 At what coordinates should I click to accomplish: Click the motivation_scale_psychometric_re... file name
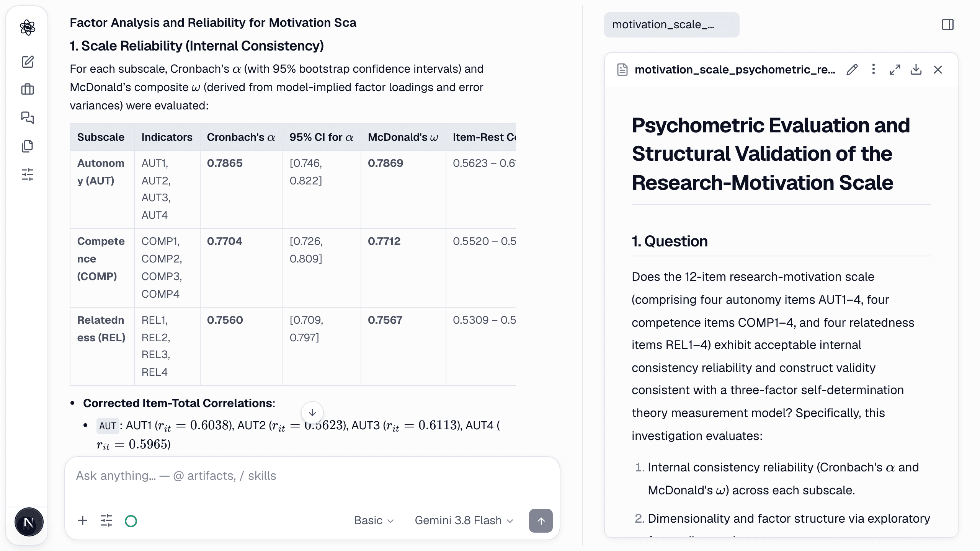(x=735, y=70)
